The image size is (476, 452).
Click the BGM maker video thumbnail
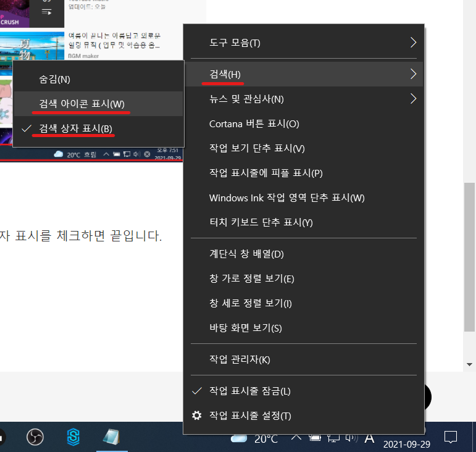coord(32,46)
